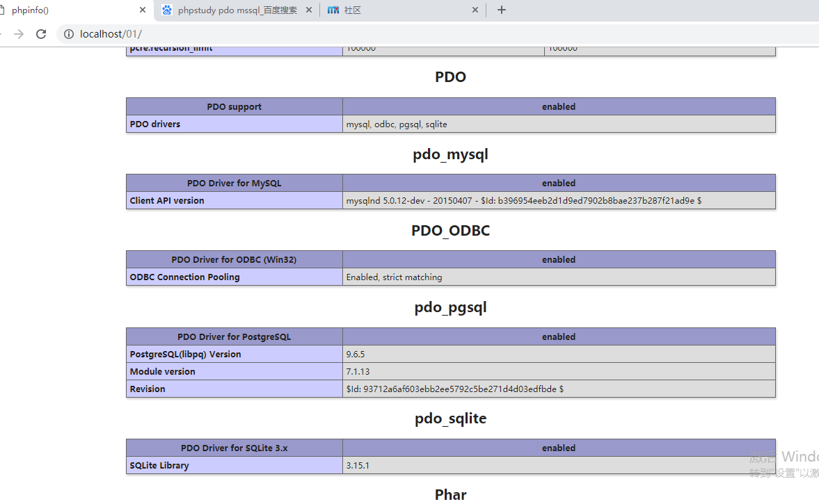The height and width of the screenshot is (504, 819).
Task: Select the 7.1.13 module version value
Action: tap(358, 371)
